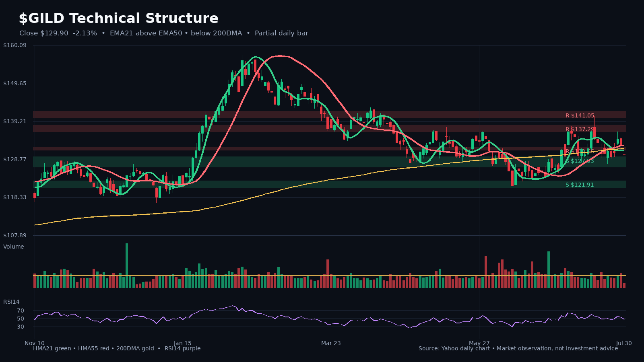The height and width of the screenshot is (362, 644).
Task: Select the $107.89 price axis label
Action: [x=15, y=235]
